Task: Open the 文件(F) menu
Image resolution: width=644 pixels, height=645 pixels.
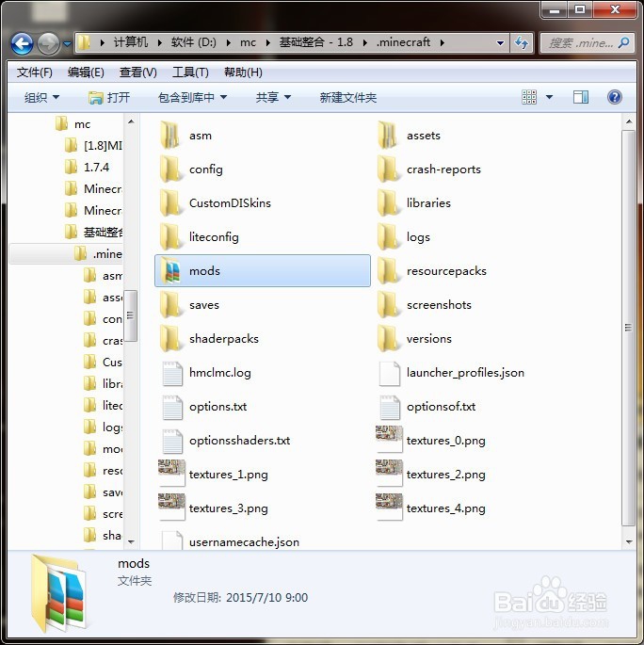Action: (x=35, y=73)
